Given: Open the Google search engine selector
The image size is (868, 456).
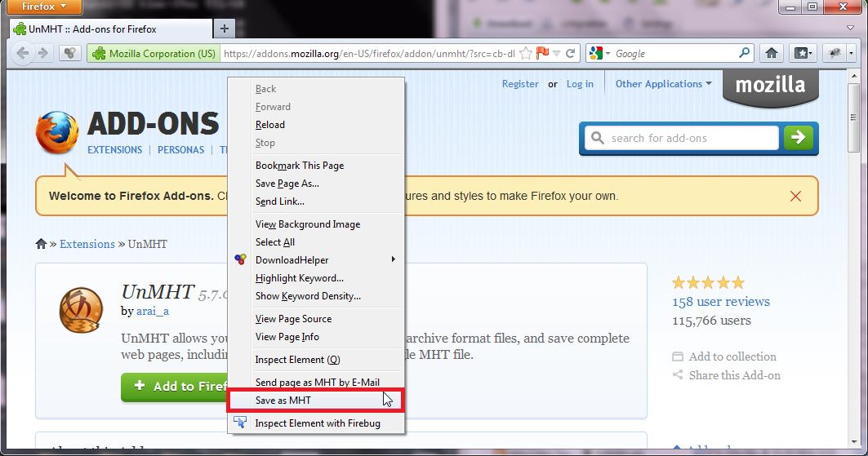Looking at the screenshot, I should tap(599, 54).
